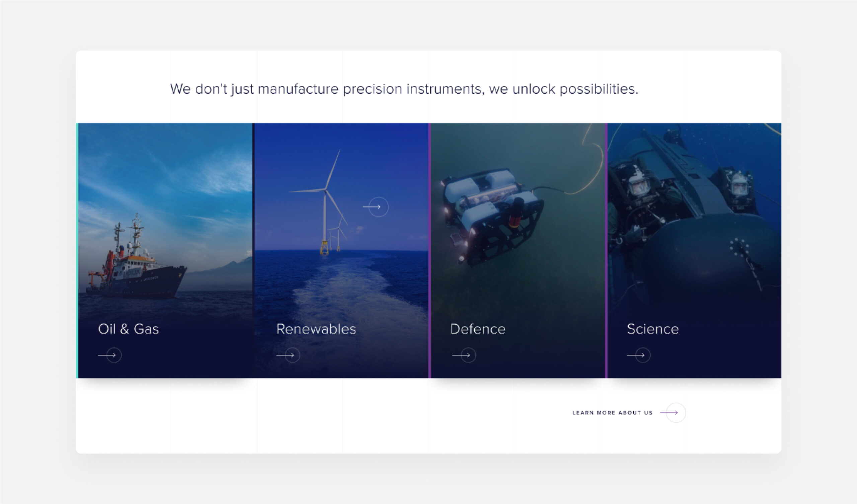Image resolution: width=857 pixels, height=504 pixels.
Task: Click the divers with submersible photo
Action: [694, 251]
